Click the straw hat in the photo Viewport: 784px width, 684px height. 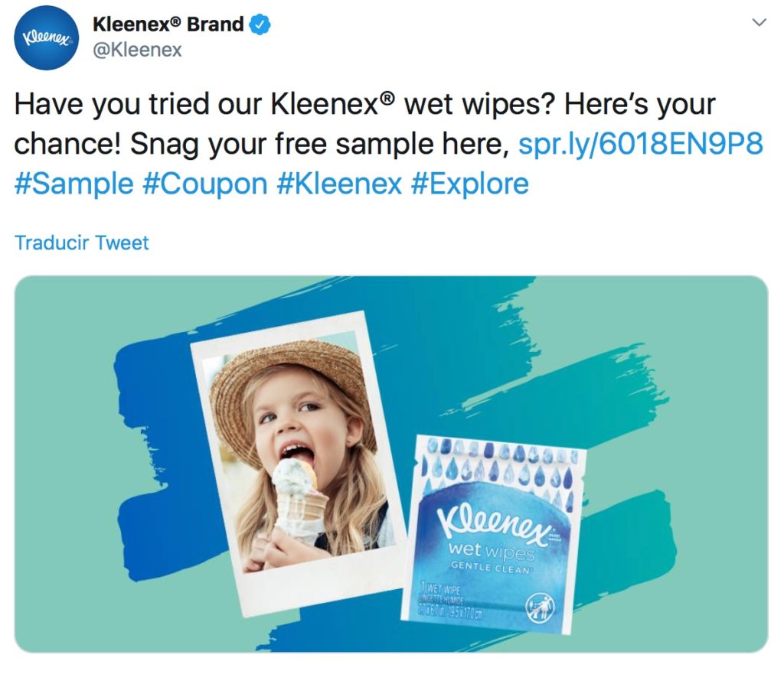tap(292, 385)
